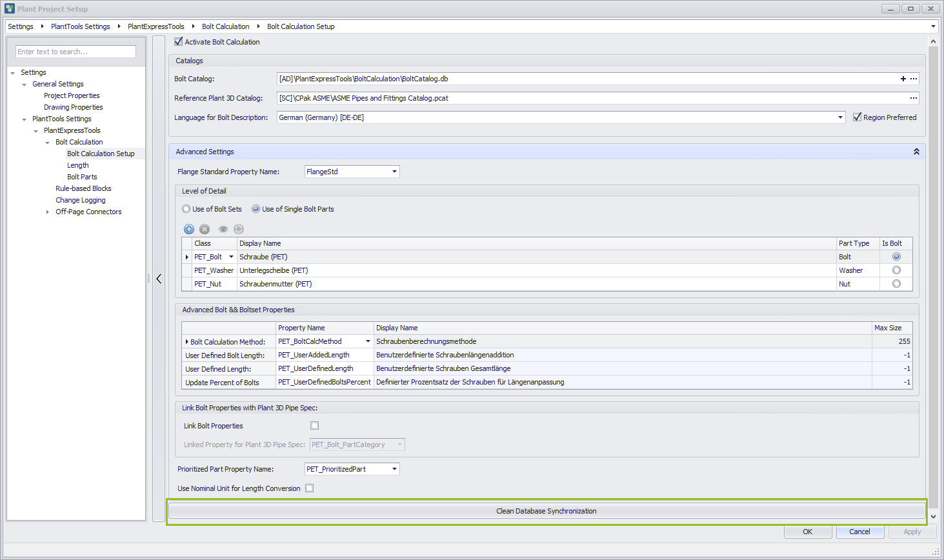Select Length tree item
The height and width of the screenshot is (560, 944).
[78, 165]
